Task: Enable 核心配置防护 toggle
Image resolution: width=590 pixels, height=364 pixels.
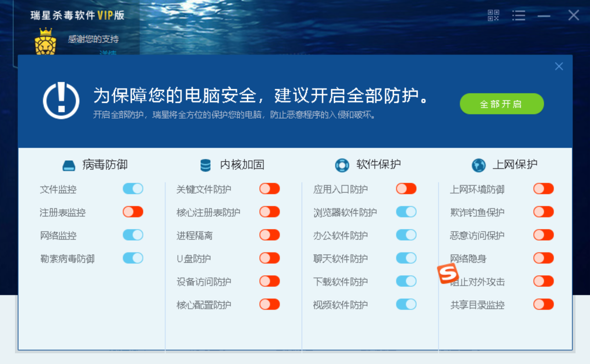Action: (270, 304)
